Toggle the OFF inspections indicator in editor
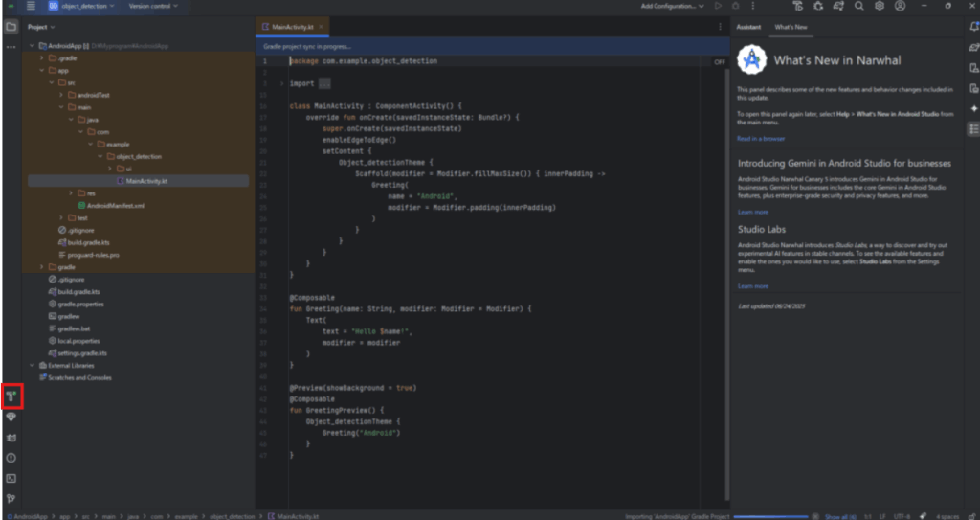This screenshot has width=980, height=520. point(720,62)
